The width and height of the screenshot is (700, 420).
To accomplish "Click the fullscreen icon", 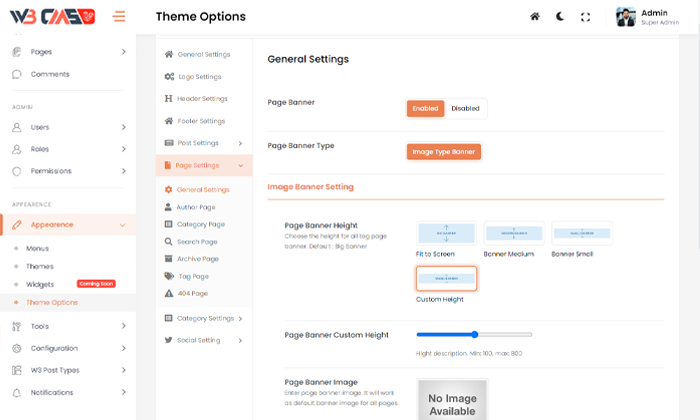I will (585, 17).
